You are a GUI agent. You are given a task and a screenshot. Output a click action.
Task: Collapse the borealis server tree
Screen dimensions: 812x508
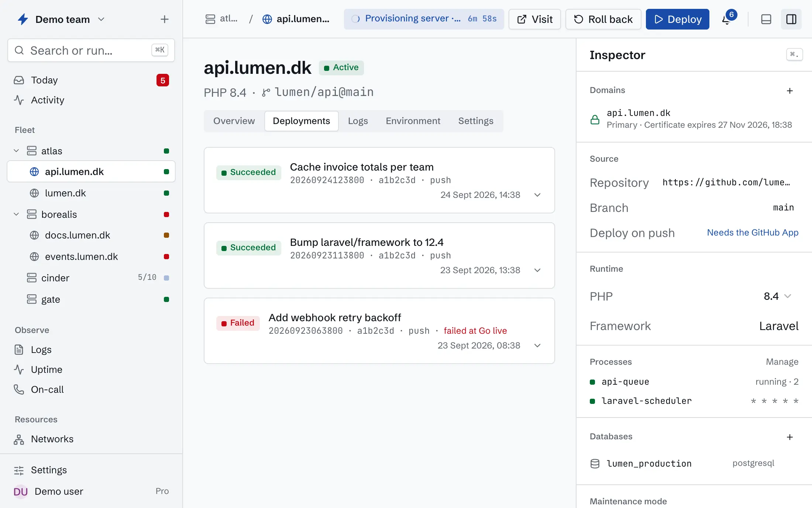coord(16,214)
